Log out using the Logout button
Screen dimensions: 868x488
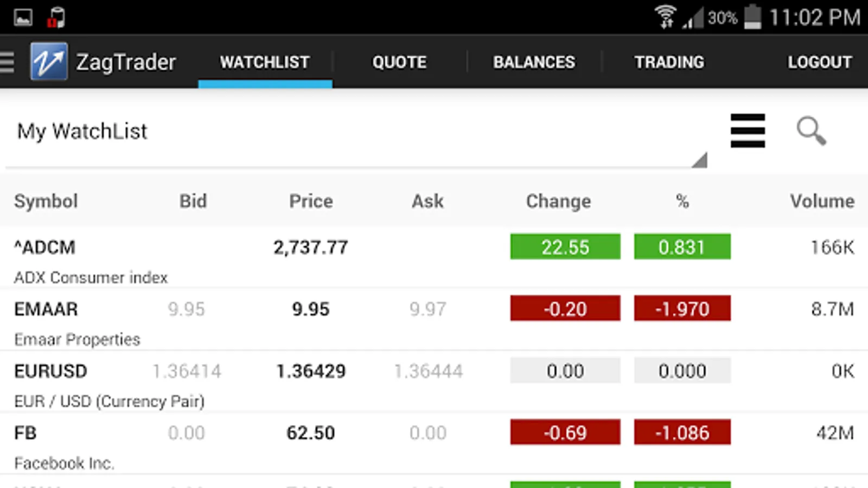(x=820, y=62)
